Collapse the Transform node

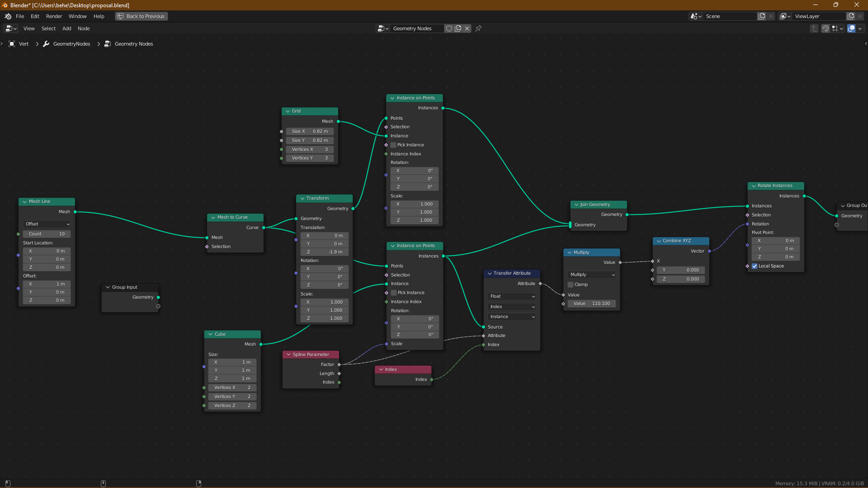302,198
